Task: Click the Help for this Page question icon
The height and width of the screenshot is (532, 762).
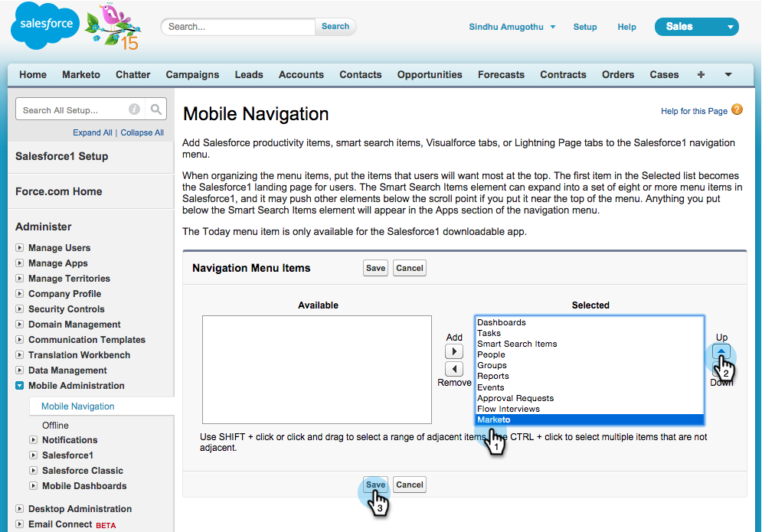Action: point(737,109)
